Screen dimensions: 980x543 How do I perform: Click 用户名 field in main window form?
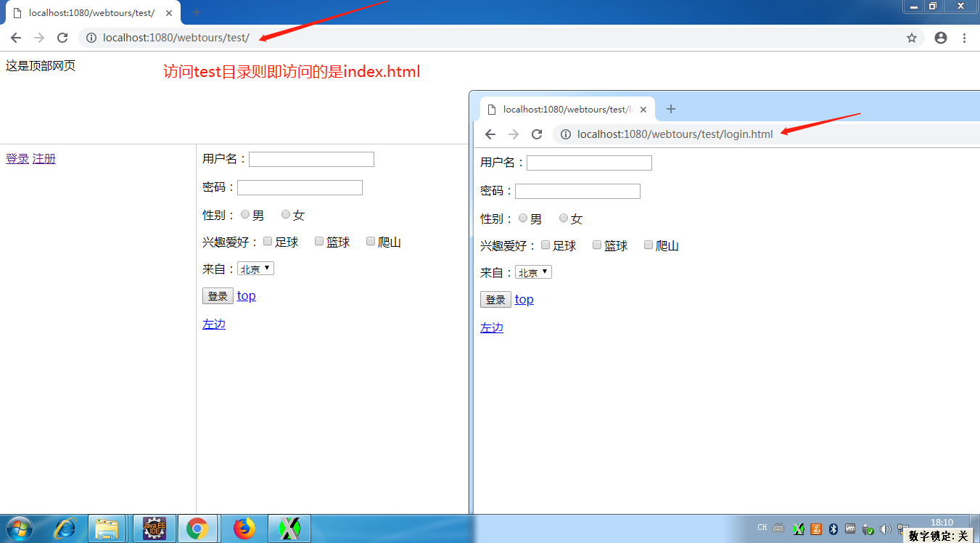tap(311, 159)
